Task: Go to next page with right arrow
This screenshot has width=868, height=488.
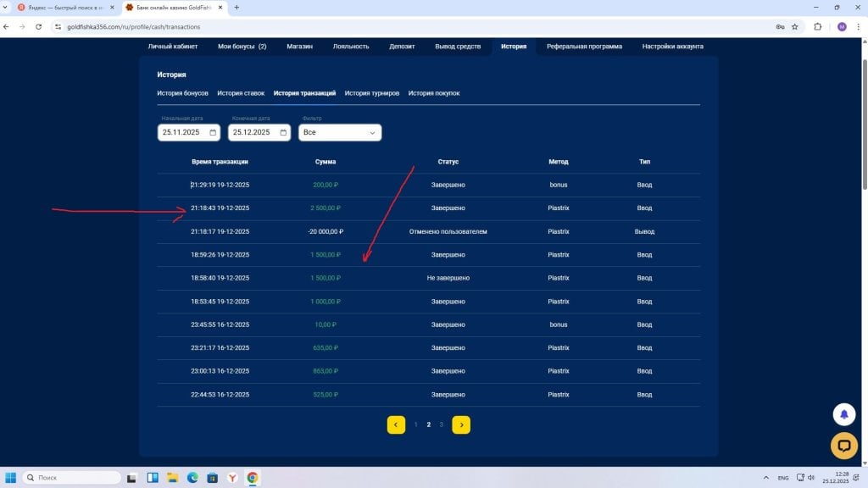Action: pos(461,425)
